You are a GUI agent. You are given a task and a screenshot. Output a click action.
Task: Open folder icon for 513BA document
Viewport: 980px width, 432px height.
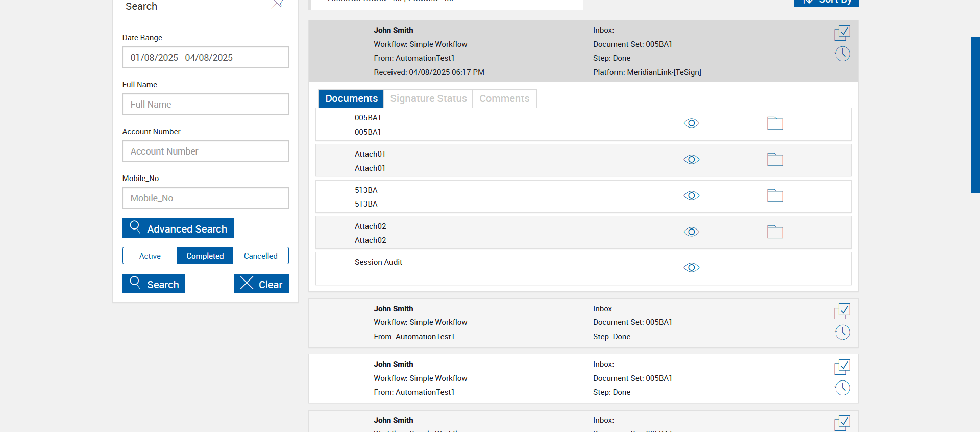pyautogui.click(x=775, y=196)
